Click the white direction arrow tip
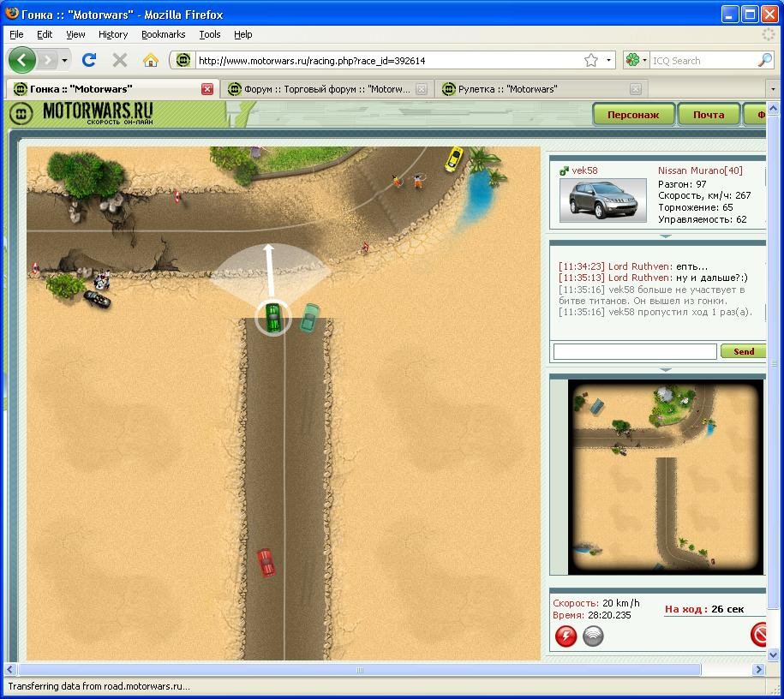The width and height of the screenshot is (784, 699). 269,248
